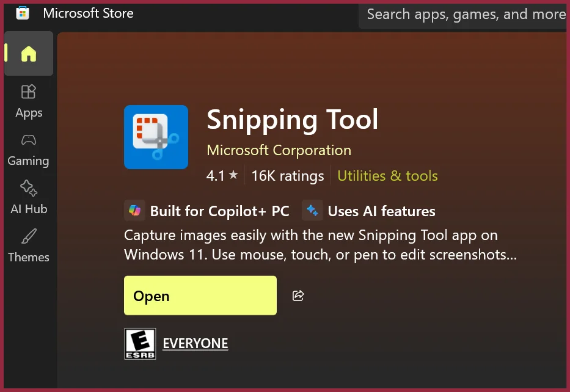Screen dimensions: 570x392
Task: Navigate to AI Hub in sidebar
Action: point(29,197)
